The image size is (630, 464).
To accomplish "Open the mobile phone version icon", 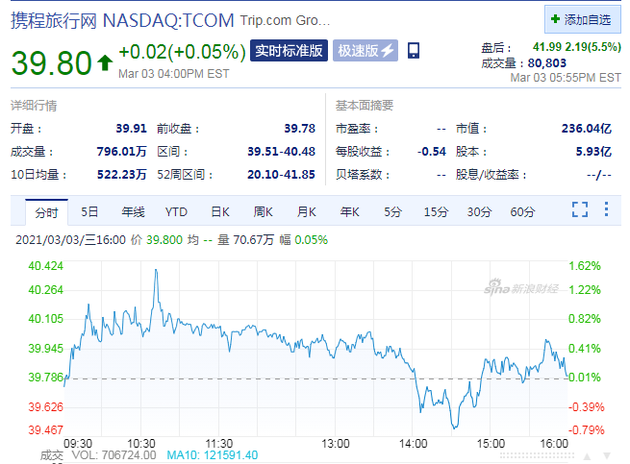I will click(413, 51).
